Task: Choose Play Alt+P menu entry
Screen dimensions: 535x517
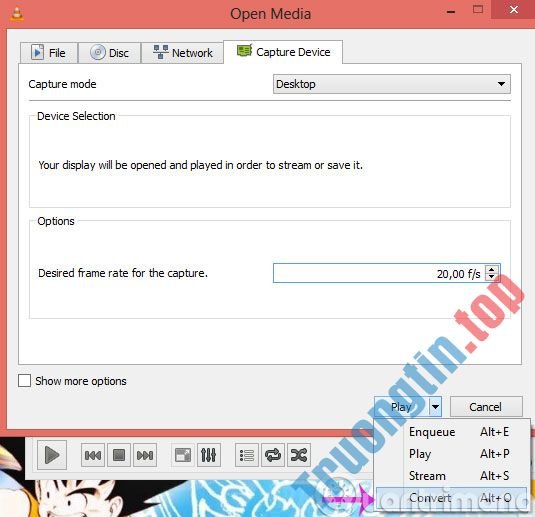Action: (x=451, y=454)
